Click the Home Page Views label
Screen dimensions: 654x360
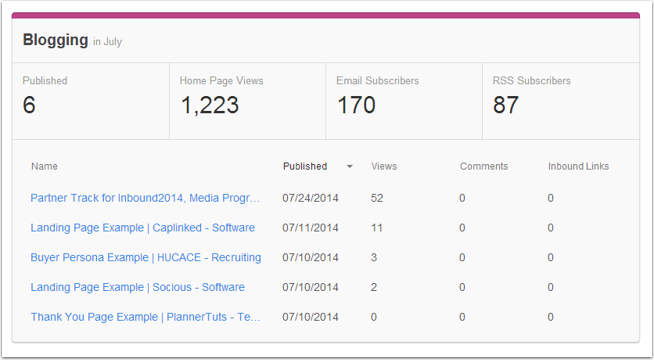point(221,81)
